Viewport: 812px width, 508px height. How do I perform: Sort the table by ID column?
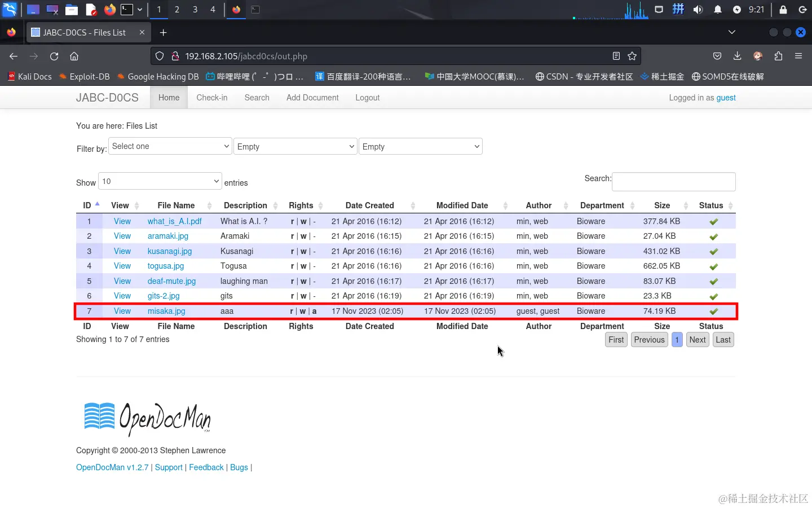point(89,205)
